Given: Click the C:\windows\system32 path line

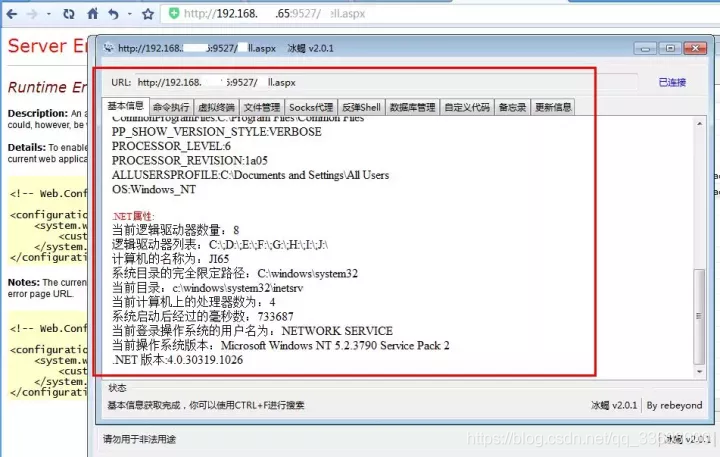Looking at the screenshot, I should (235, 274).
